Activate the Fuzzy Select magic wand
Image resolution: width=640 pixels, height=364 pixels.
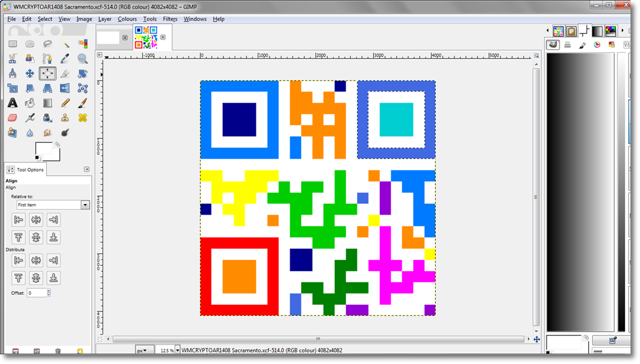tap(65, 44)
